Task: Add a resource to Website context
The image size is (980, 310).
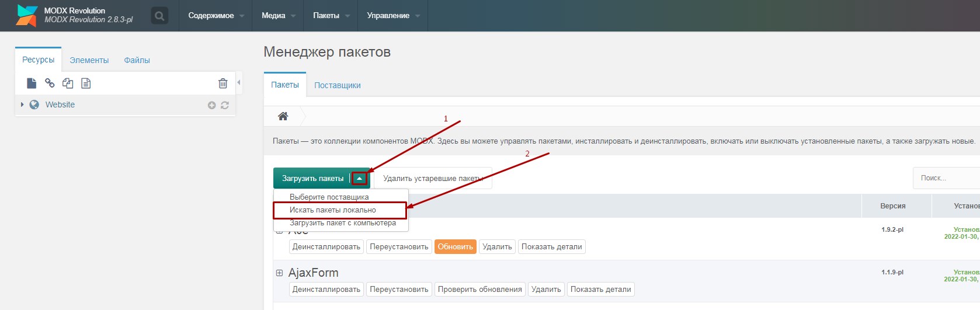Action: click(211, 105)
